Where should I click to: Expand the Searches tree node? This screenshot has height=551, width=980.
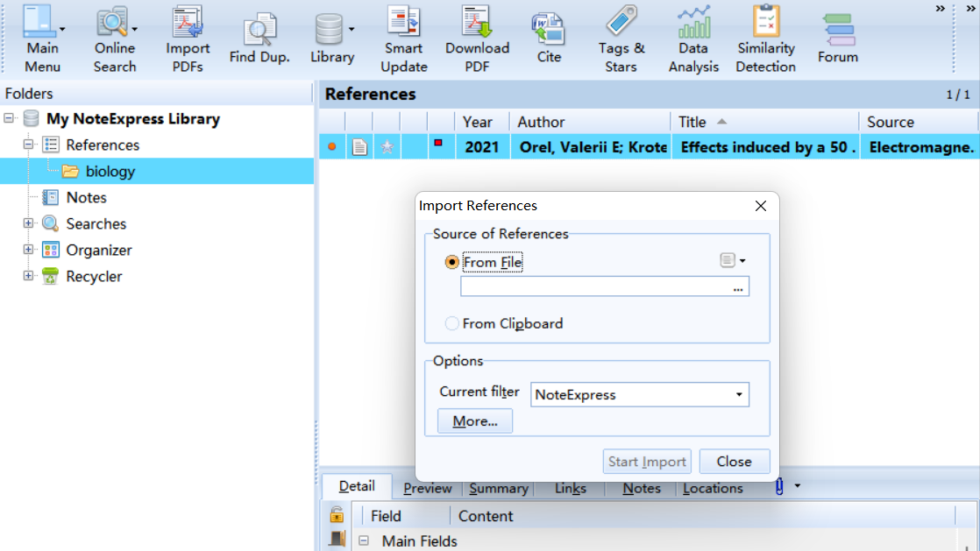(x=28, y=223)
